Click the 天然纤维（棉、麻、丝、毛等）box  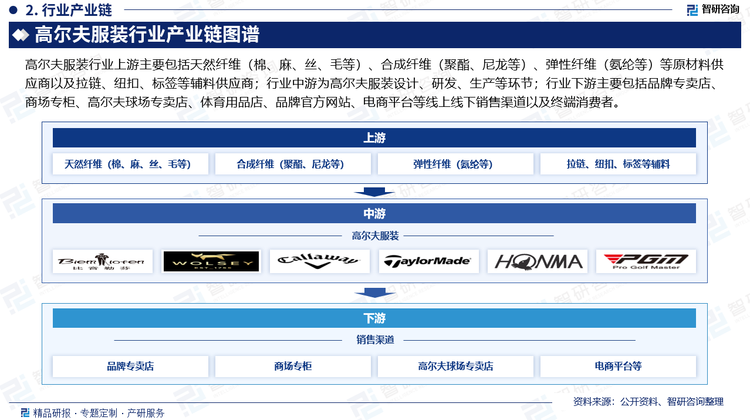(x=130, y=164)
